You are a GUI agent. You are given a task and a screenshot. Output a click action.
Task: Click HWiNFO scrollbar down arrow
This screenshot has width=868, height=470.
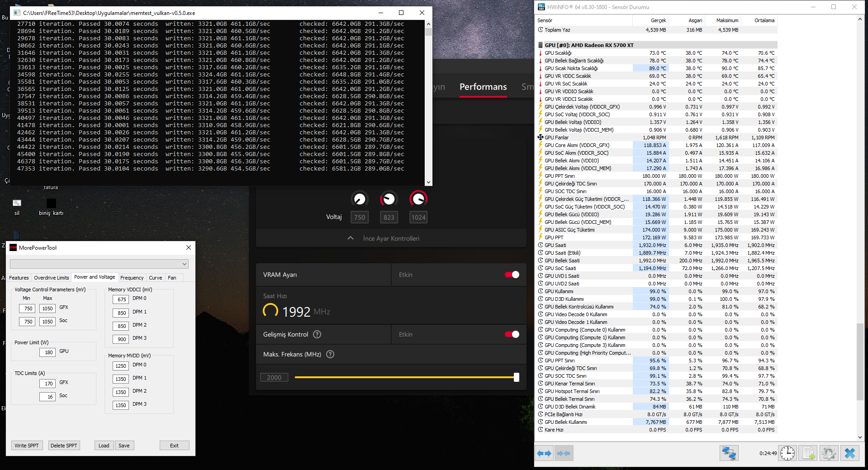point(860,437)
